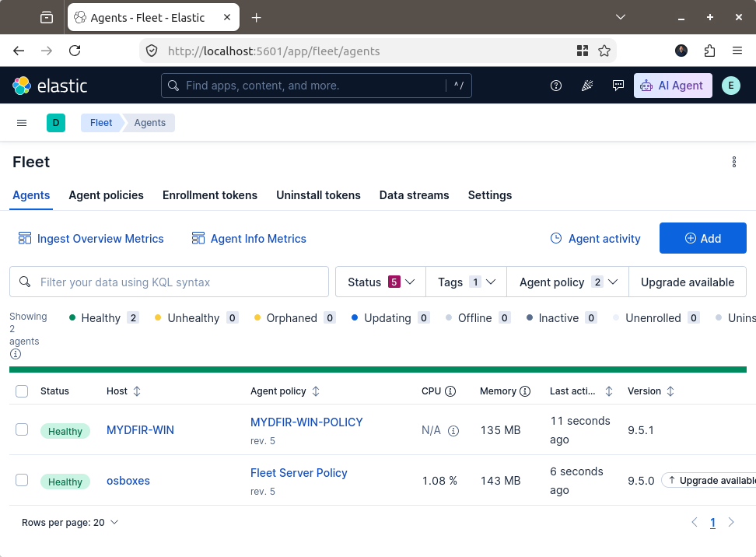Focus the Find apps search box
This screenshot has width=756, height=557.
point(317,86)
